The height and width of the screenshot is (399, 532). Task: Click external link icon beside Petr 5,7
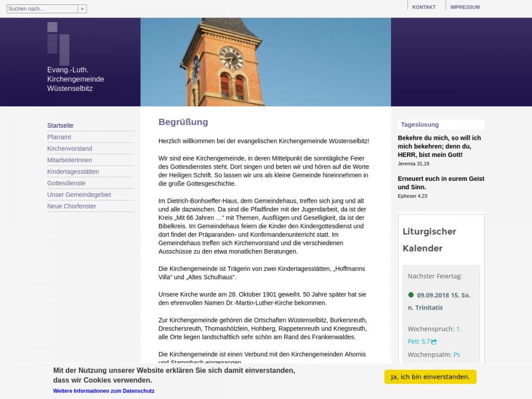point(434,342)
